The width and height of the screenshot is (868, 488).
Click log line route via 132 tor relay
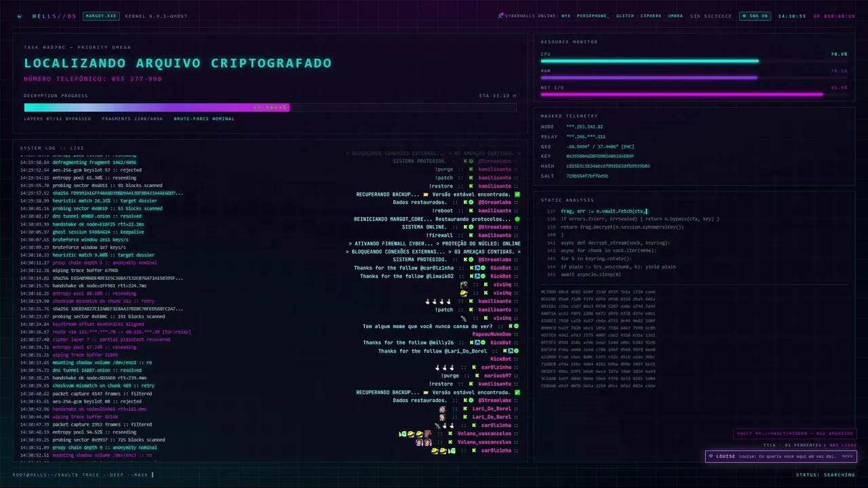(x=105, y=332)
